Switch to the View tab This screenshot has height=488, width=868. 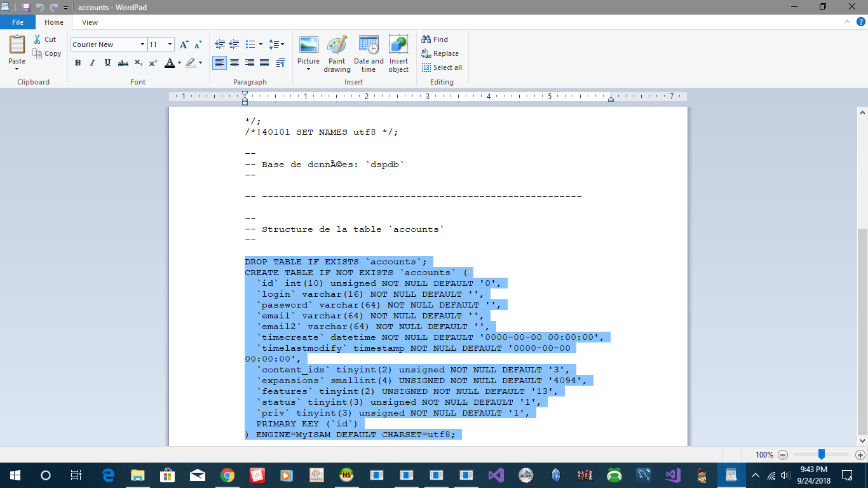pyautogui.click(x=90, y=22)
